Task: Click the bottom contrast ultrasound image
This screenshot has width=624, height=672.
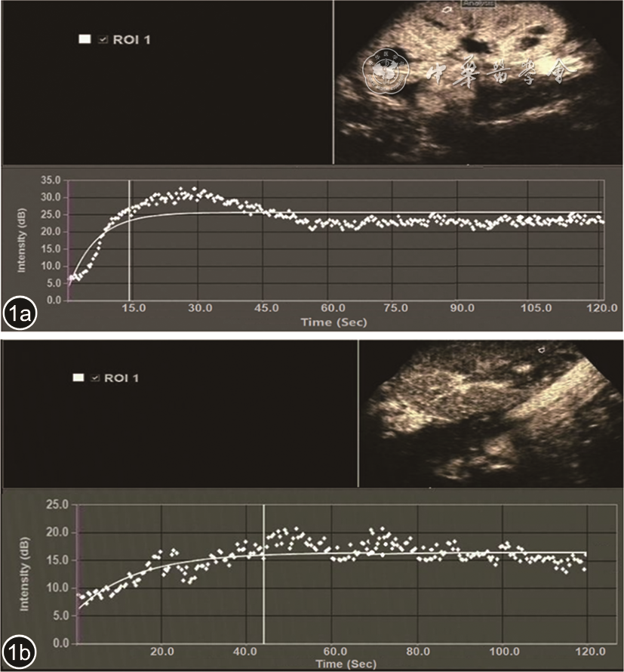Action: pyautogui.click(x=489, y=414)
